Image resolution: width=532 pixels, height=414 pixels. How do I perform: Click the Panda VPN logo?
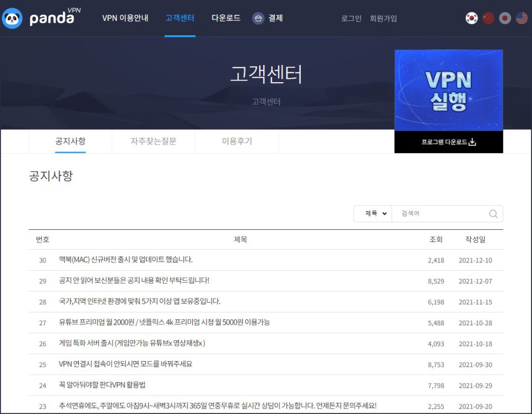pos(41,18)
